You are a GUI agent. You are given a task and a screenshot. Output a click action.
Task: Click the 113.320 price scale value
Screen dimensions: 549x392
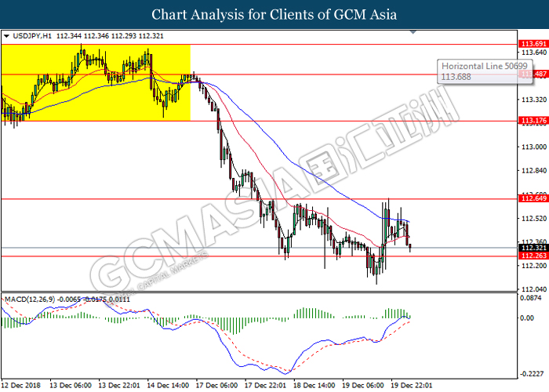534,100
